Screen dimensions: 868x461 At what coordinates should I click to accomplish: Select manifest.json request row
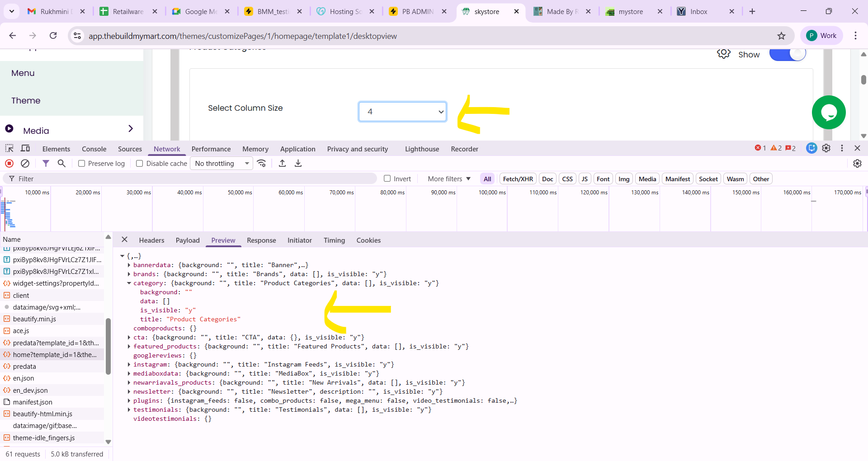(x=52, y=402)
